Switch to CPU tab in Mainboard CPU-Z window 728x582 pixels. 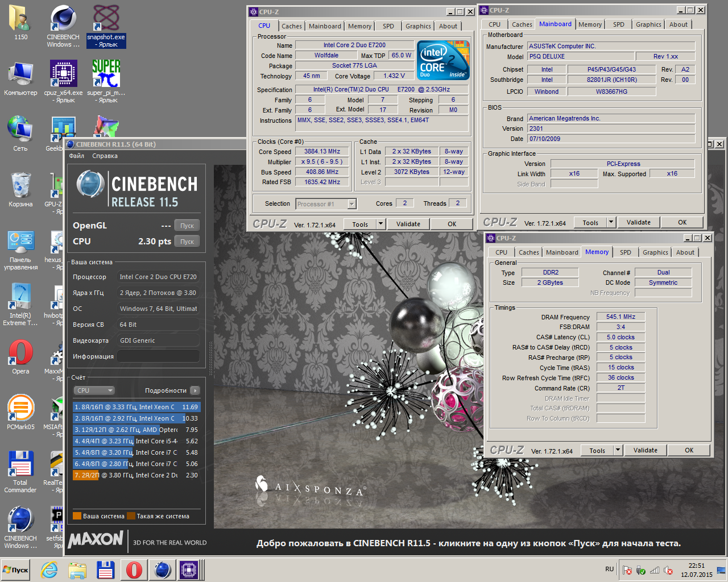click(x=495, y=24)
